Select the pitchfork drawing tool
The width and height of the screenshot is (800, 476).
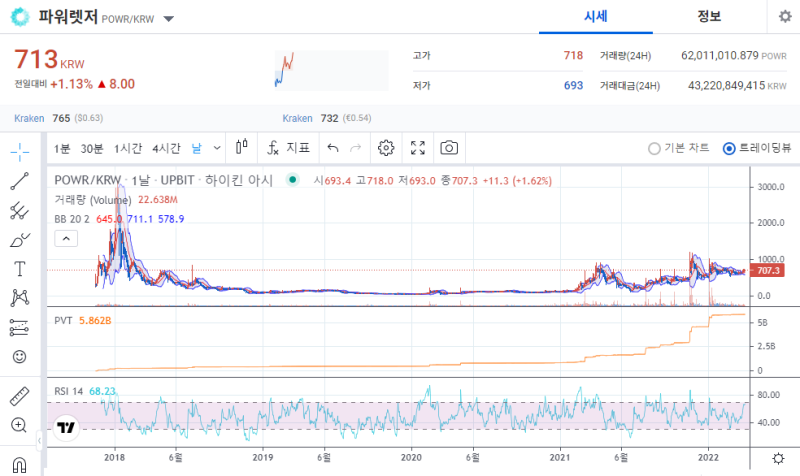tap(19, 210)
